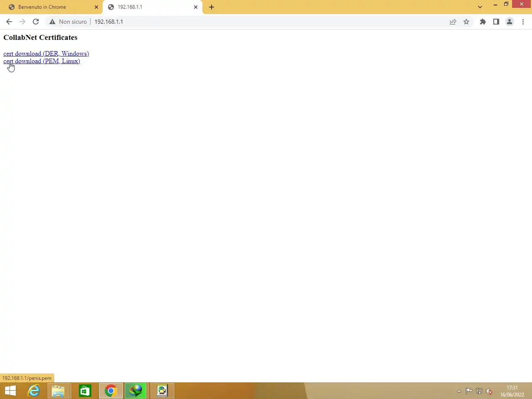The height and width of the screenshot is (399, 532).
Task: Open the green globe taskbar application
Action: pyautogui.click(x=136, y=391)
